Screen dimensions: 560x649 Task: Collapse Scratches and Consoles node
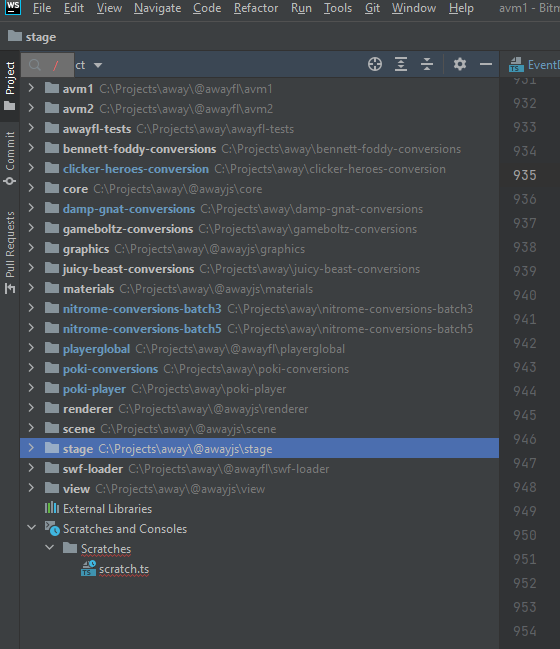[x=31, y=528]
